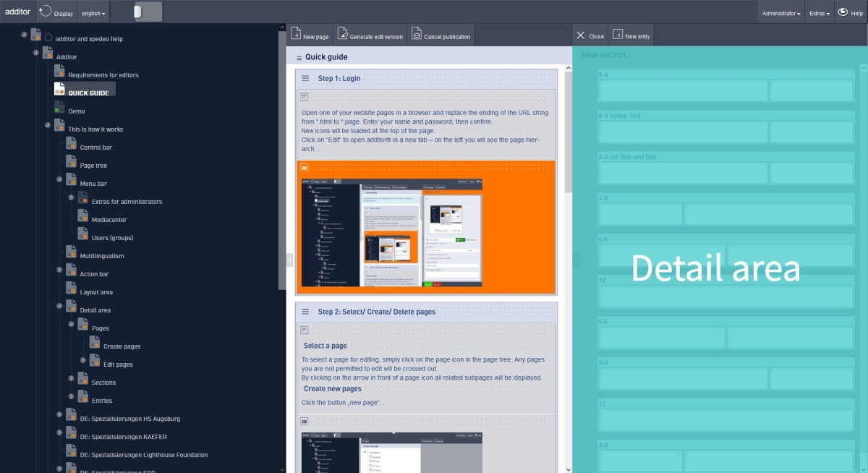Viewport: 868px width, 473px height.
Task: Click the New page icon
Action: coord(297,35)
